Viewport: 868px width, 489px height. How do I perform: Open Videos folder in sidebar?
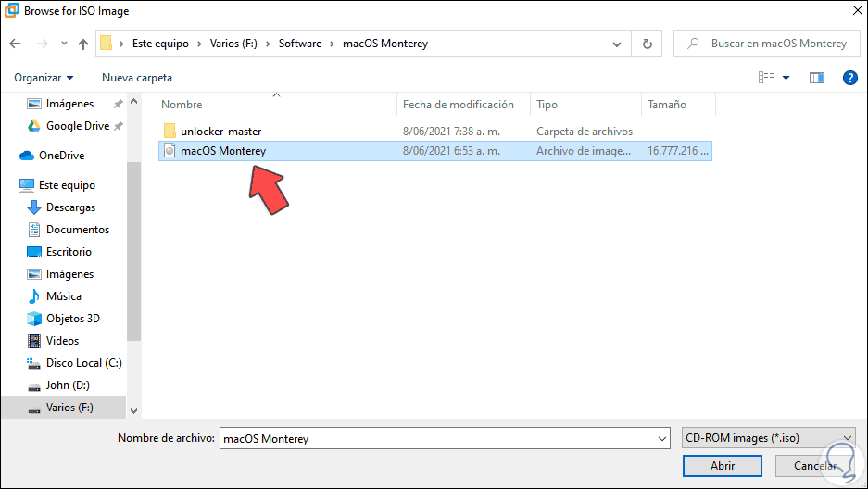(62, 341)
